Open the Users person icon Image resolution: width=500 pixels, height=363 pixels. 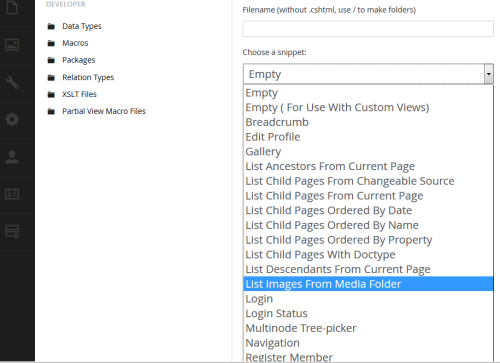[x=12, y=157]
